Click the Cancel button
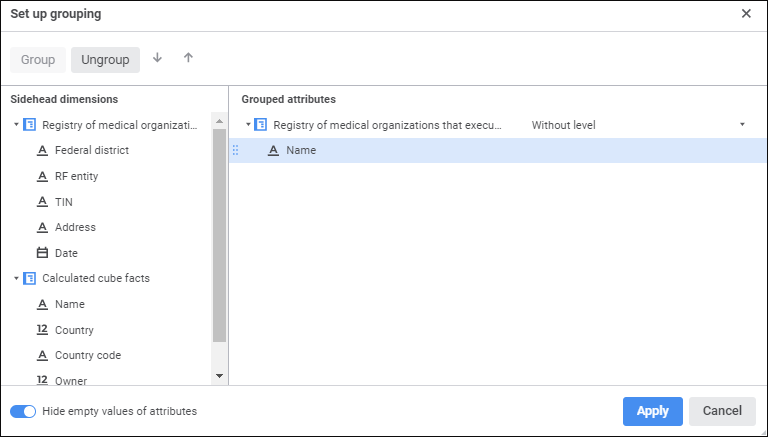Image resolution: width=768 pixels, height=437 pixels. coord(722,411)
